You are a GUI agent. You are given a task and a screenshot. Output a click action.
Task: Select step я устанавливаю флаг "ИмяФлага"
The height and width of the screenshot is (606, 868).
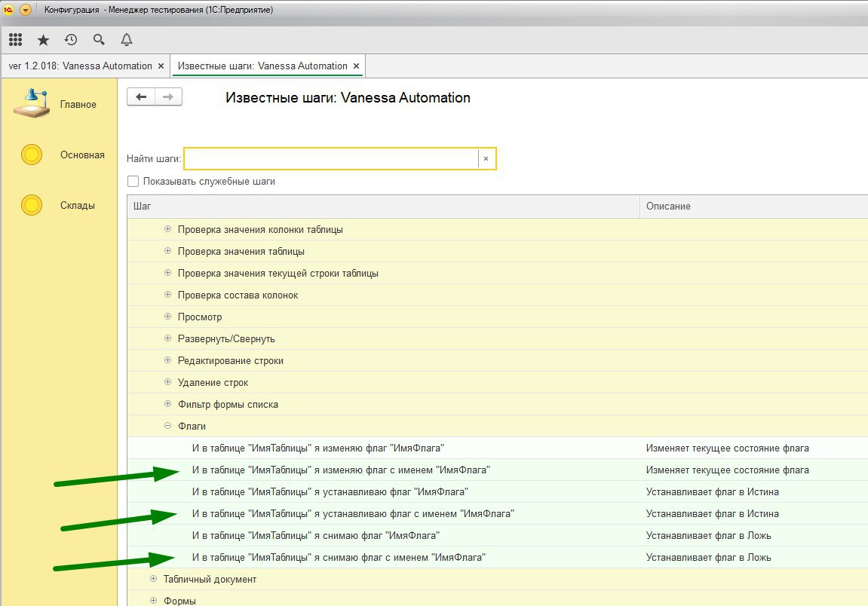pyautogui.click(x=330, y=491)
